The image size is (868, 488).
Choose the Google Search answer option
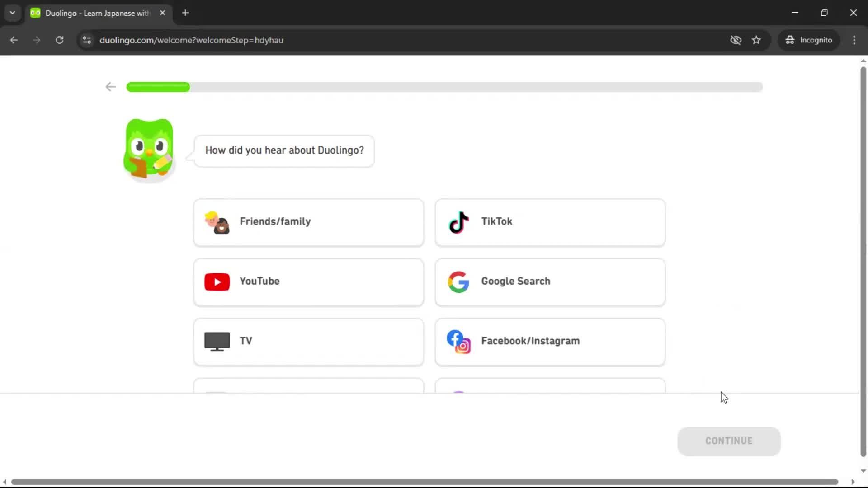click(550, 282)
